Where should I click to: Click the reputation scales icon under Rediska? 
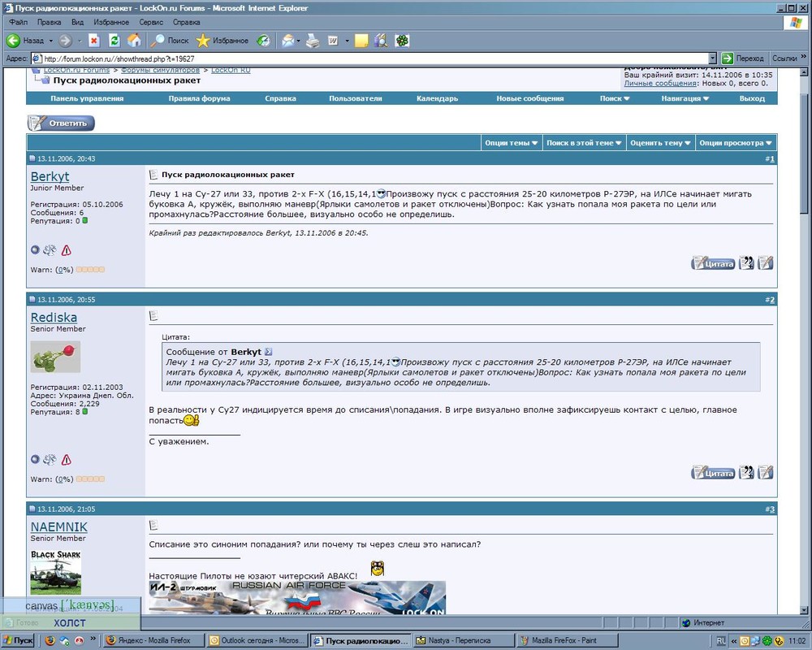point(50,460)
